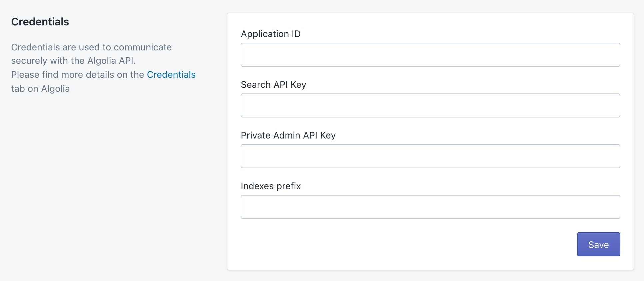This screenshot has height=281, width=644.
Task: Click the 'Private Admin API Key' label
Action: (x=288, y=135)
